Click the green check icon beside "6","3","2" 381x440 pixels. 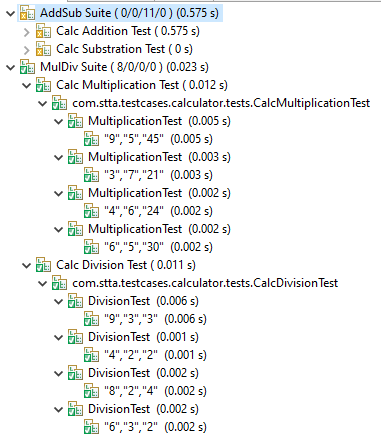[91, 427]
